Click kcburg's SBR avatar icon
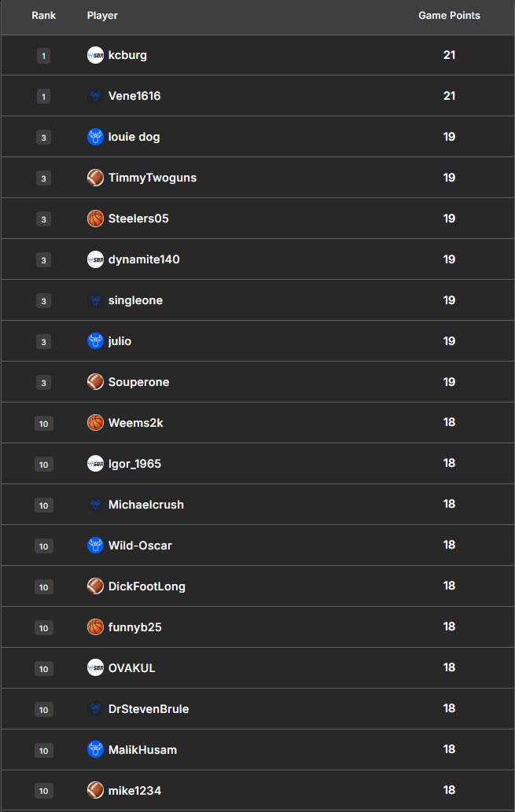This screenshot has height=812, width=515. 95,55
